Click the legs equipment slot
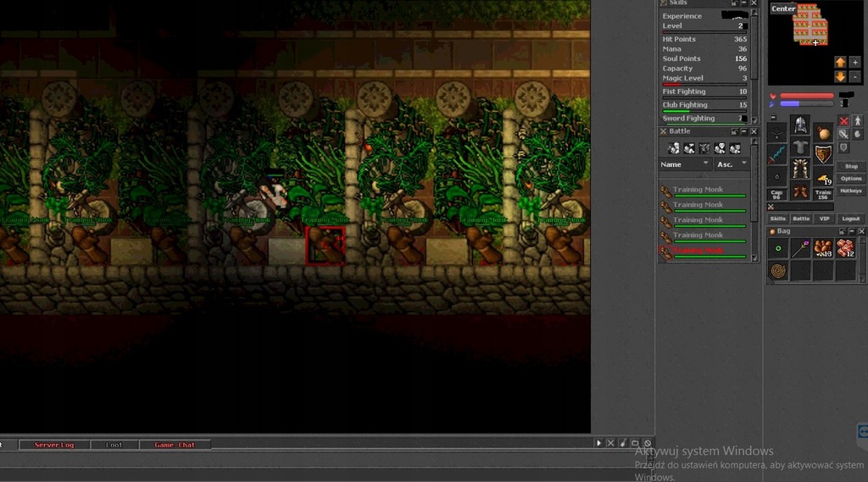This screenshot has height=482, width=868. click(800, 169)
